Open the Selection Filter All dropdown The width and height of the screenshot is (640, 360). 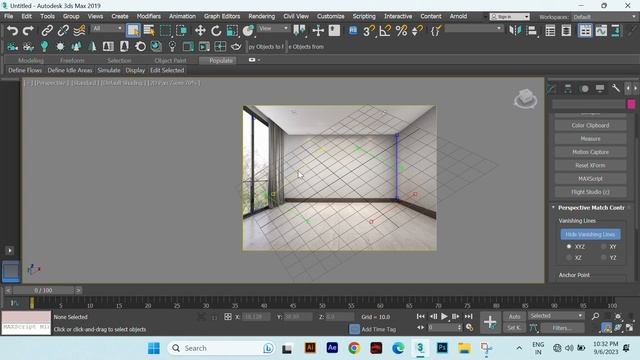(x=107, y=28)
